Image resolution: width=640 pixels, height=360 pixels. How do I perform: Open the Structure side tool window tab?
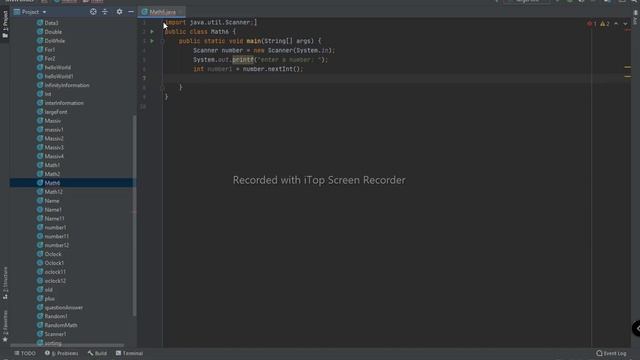click(5, 283)
